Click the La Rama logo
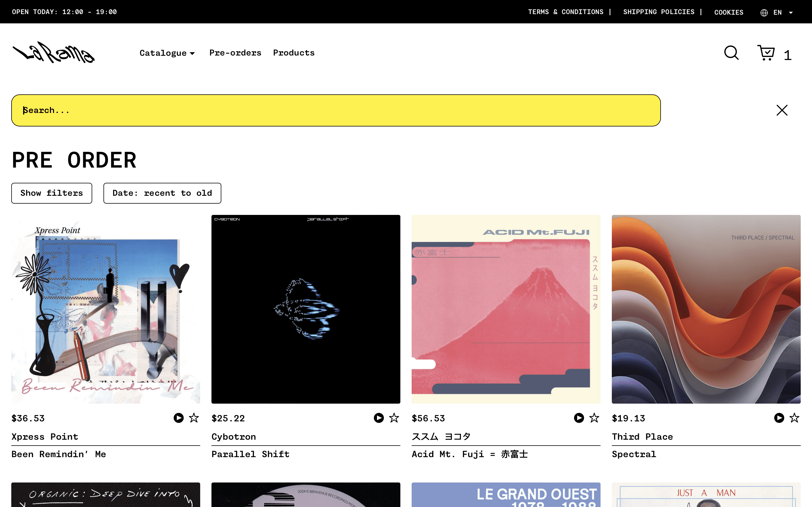The width and height of the screenshot is (812, 507). [54, 53]
